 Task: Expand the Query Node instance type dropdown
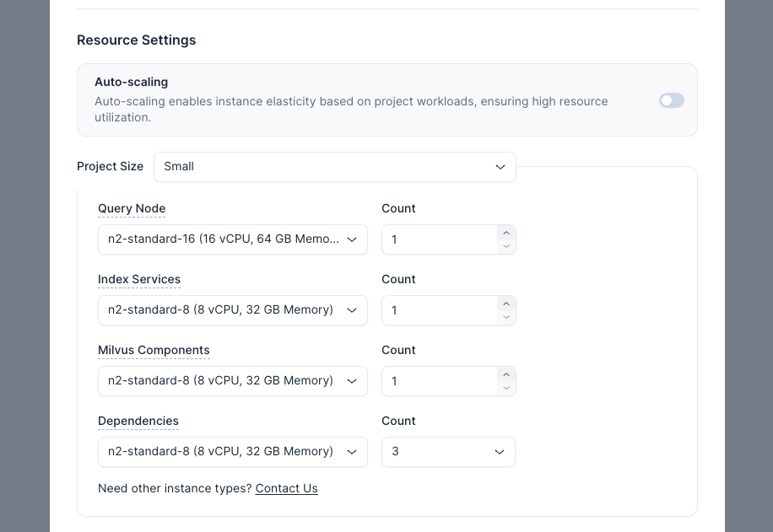(x=232, y=239)
